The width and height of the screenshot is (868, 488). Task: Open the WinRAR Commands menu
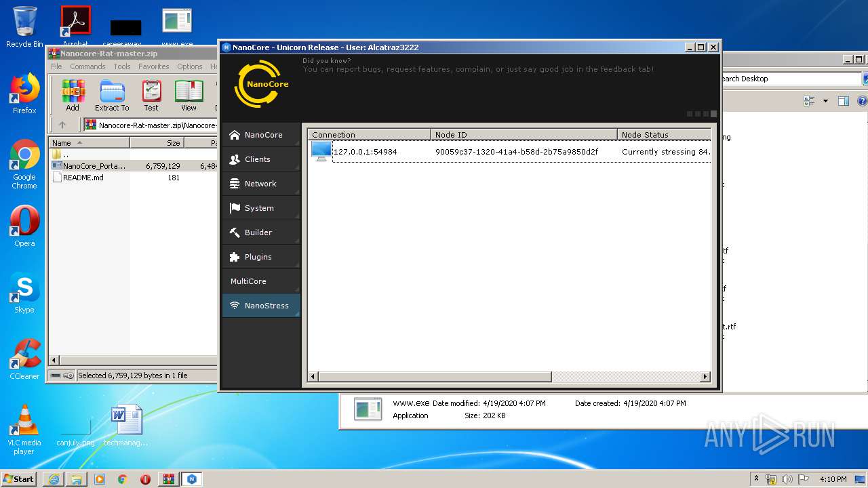(x=87, y=66)
